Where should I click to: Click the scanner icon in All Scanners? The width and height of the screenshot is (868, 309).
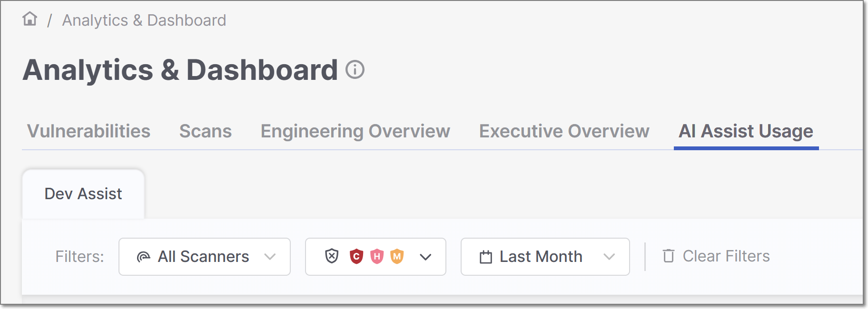(143, 257)
